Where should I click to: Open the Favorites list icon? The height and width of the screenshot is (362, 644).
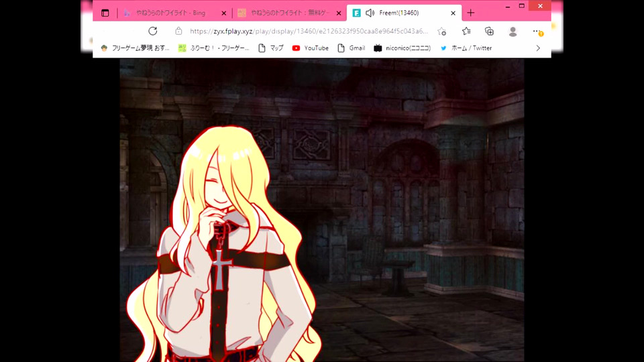tap(466, 32)
